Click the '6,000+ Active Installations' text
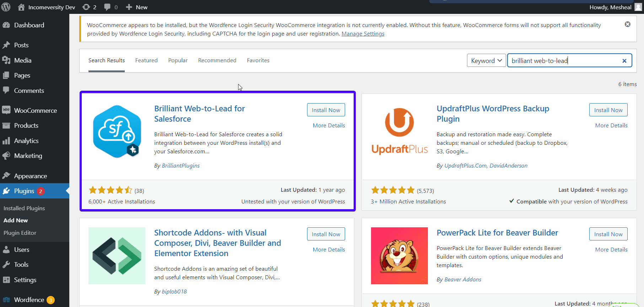Screen dimensions: 644x307 coord(122,201)
